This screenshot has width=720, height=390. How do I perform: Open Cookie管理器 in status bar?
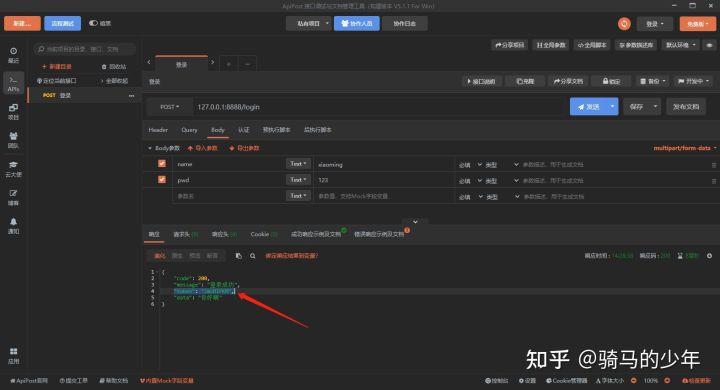click(566, 380)
